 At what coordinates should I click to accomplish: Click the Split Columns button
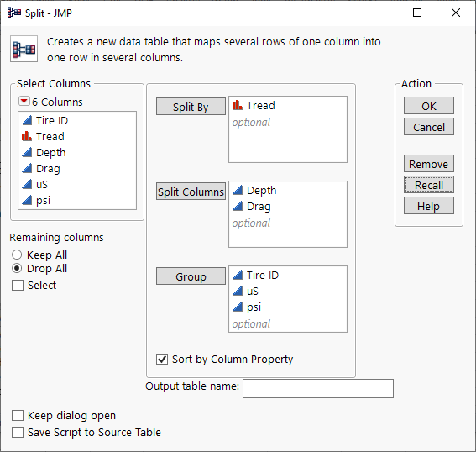(191, 192)
